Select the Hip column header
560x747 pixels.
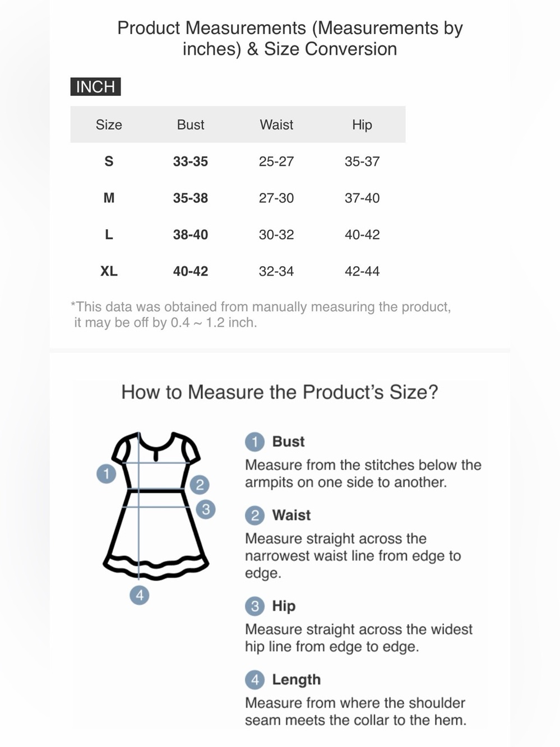(362, 125)
